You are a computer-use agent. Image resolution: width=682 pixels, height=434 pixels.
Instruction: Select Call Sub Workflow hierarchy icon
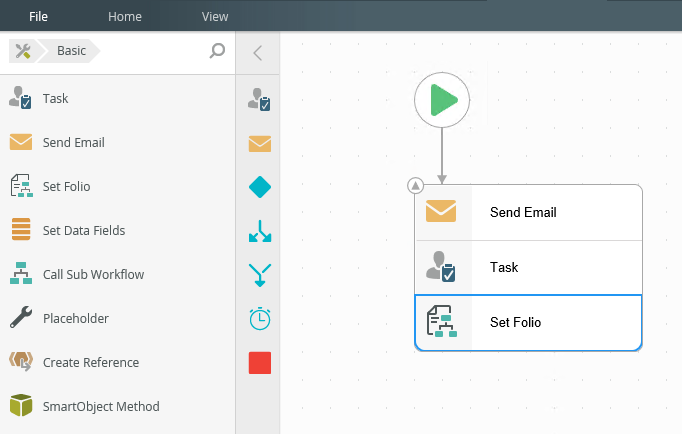pyautogui.click(x=21, y=273)
